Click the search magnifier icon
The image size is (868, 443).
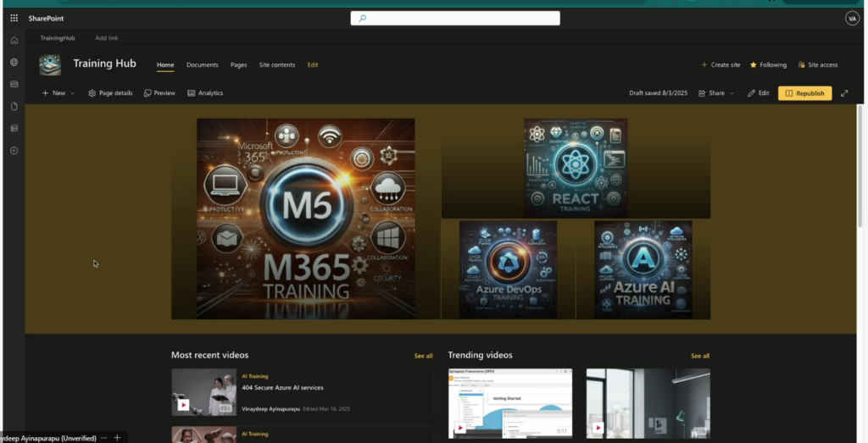pyautogui.click(x=363, y=19)
